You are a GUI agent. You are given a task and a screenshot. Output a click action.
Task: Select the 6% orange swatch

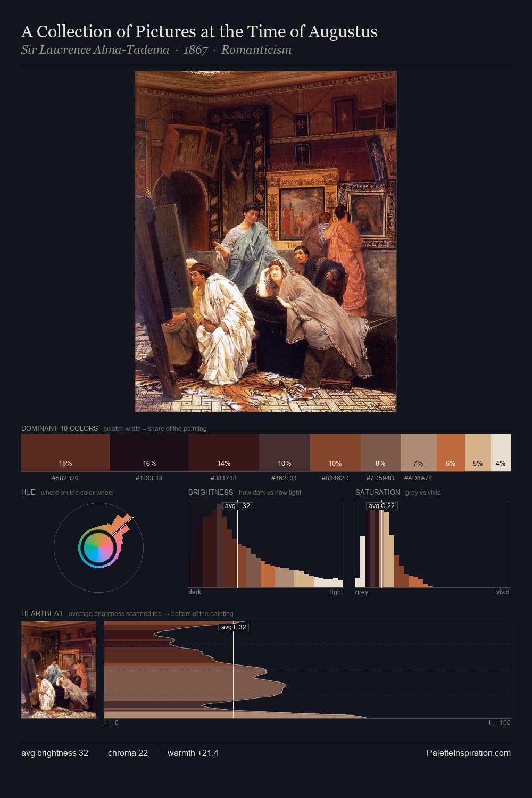click(x=451, y=453)
